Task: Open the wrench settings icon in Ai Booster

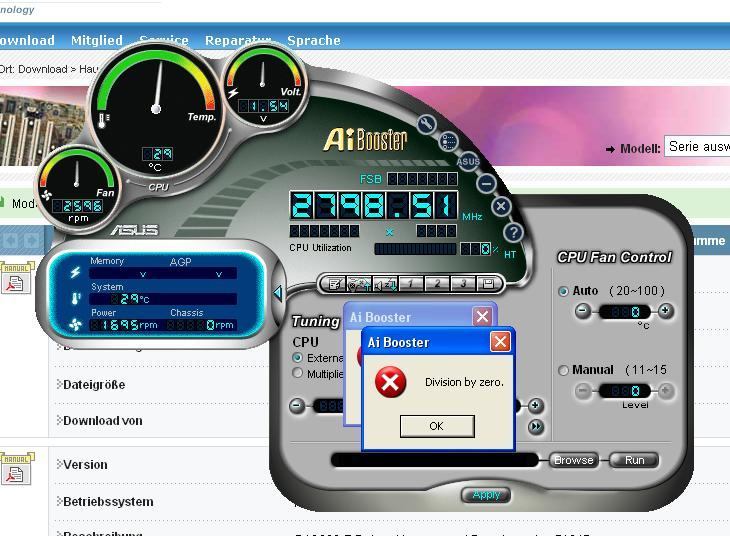Action: click(426, 124)
